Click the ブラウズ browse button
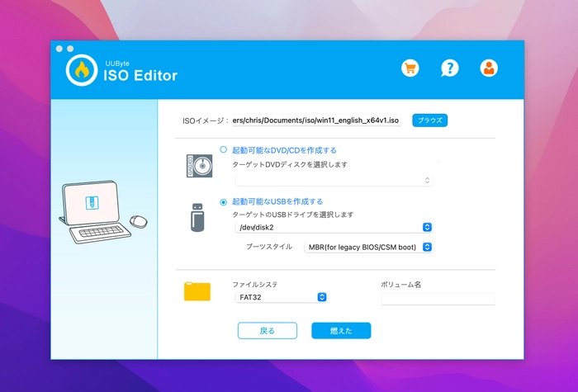 point(430,120)
